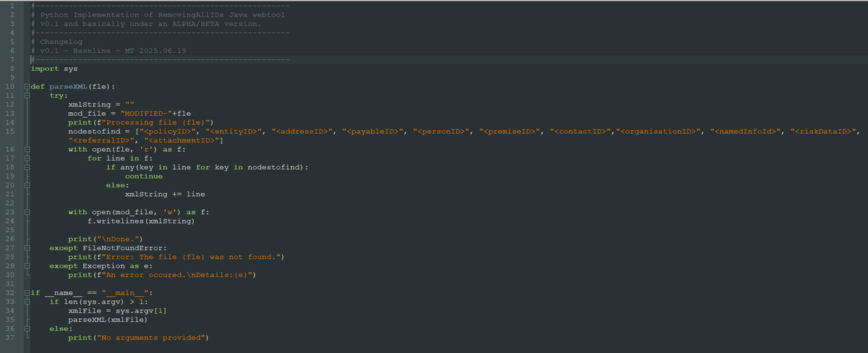Click line number 22 in the gutter

(9, 203)
